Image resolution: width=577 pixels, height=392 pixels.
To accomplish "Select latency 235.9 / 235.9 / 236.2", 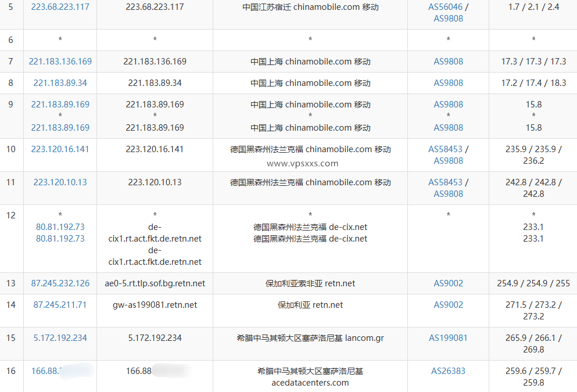I will pyautogui.click(x=533, y=155).
